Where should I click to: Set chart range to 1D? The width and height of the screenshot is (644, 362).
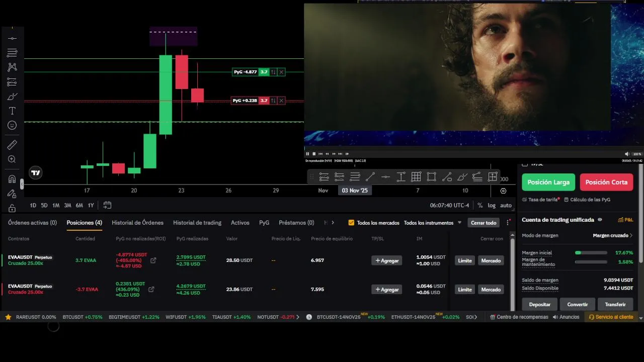33,205
